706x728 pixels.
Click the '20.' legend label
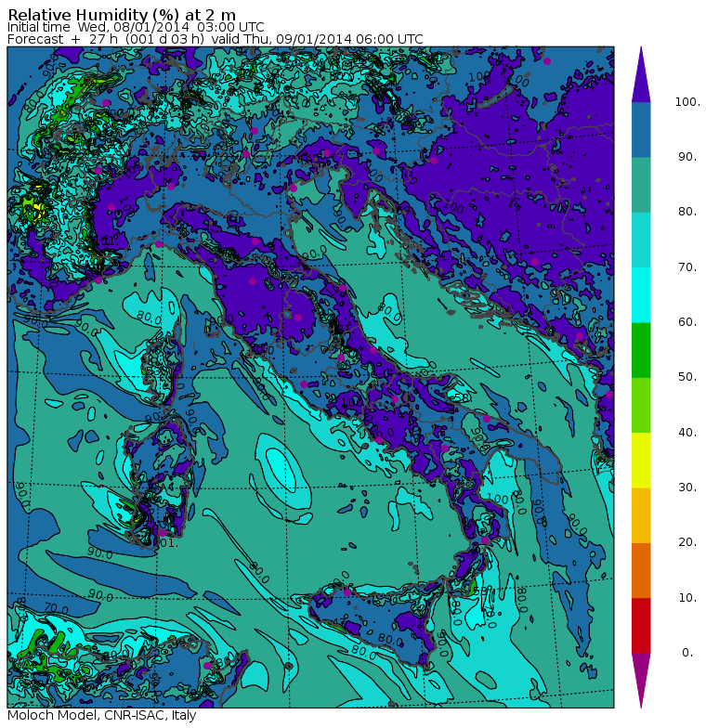(687, 542)
